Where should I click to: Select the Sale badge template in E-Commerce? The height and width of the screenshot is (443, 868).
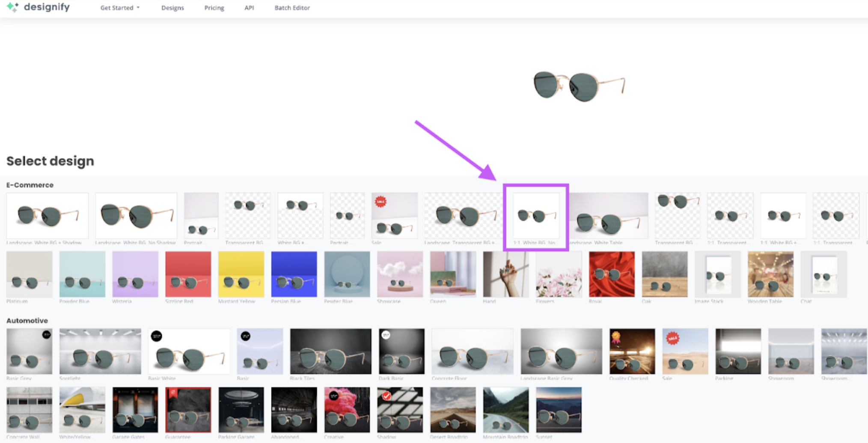point(395,216)
